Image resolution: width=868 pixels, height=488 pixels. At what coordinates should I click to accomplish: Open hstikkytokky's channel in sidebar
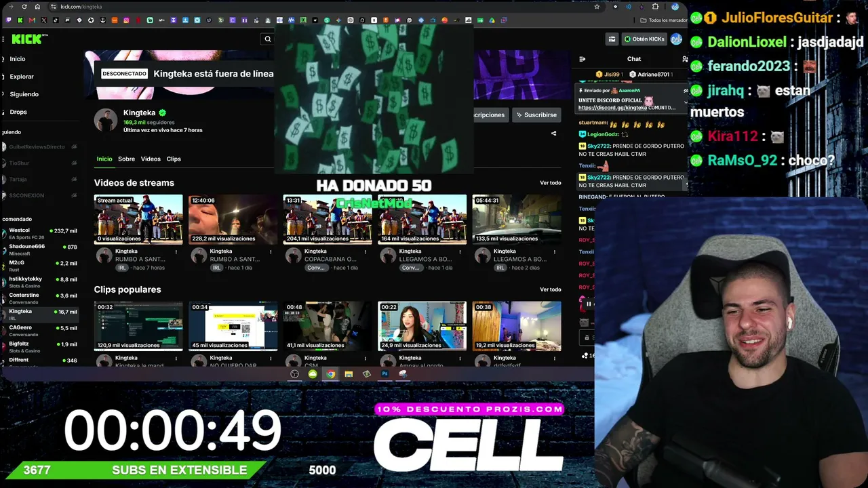click(41, 282)
